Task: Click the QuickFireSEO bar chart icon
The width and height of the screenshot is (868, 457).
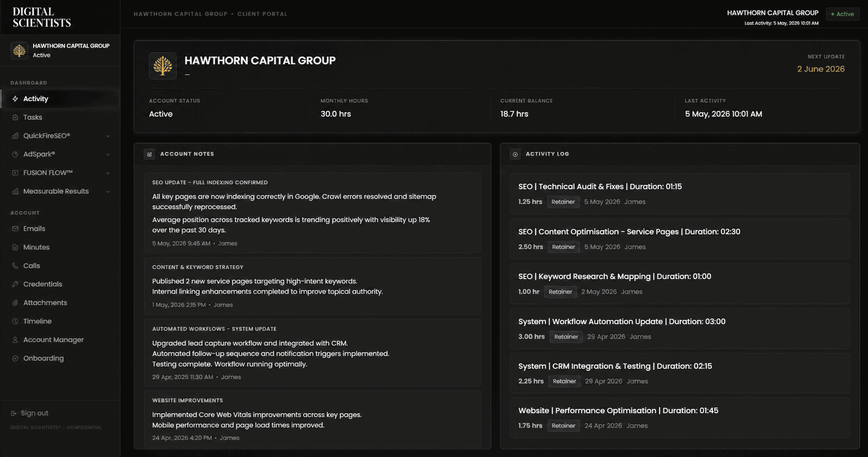Action: [x=15, y=136]
